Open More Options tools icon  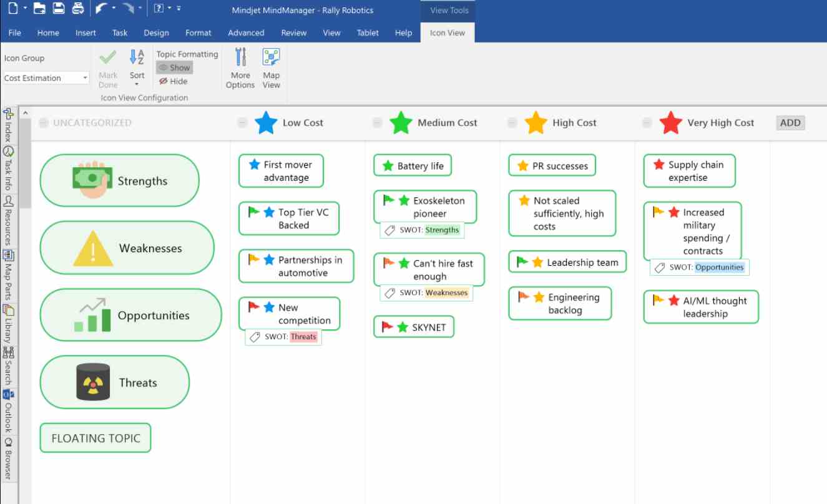(x=240, y=57)
